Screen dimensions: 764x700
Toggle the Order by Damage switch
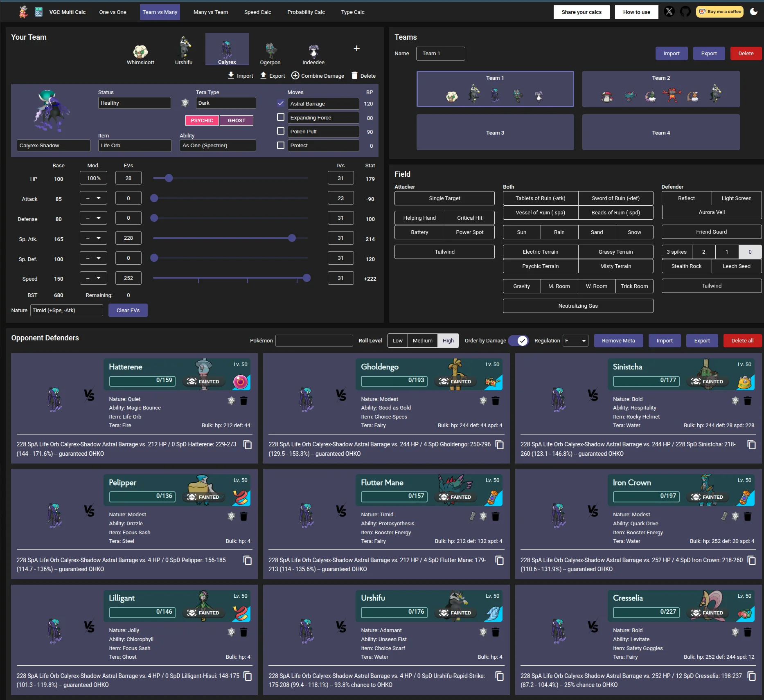[518, 340]
